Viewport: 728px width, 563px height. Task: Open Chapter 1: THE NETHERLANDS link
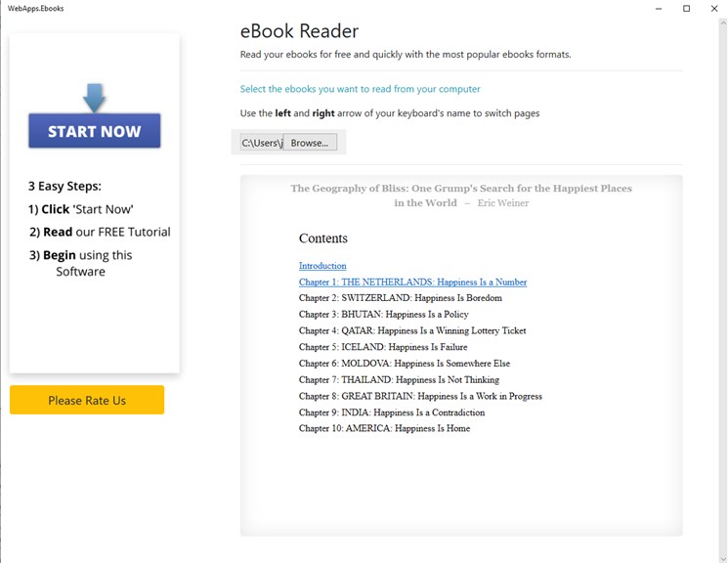(412, 281)
